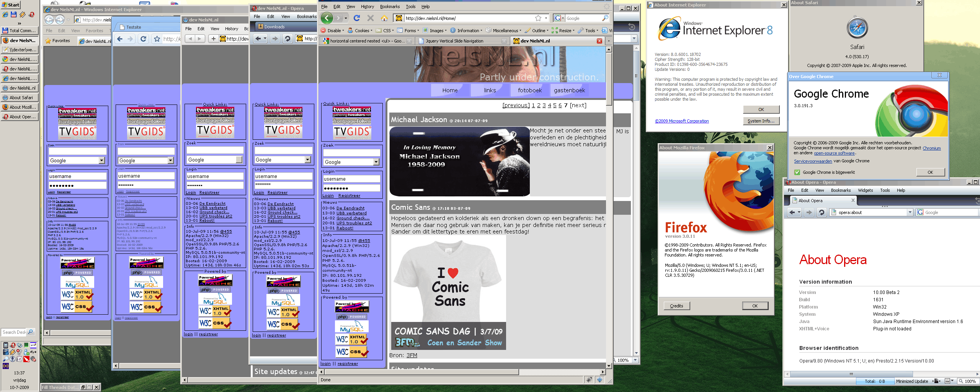Click back arrow in About Opera window
Viewport: 980px width, 392px height.
click(x=792, y=212)
